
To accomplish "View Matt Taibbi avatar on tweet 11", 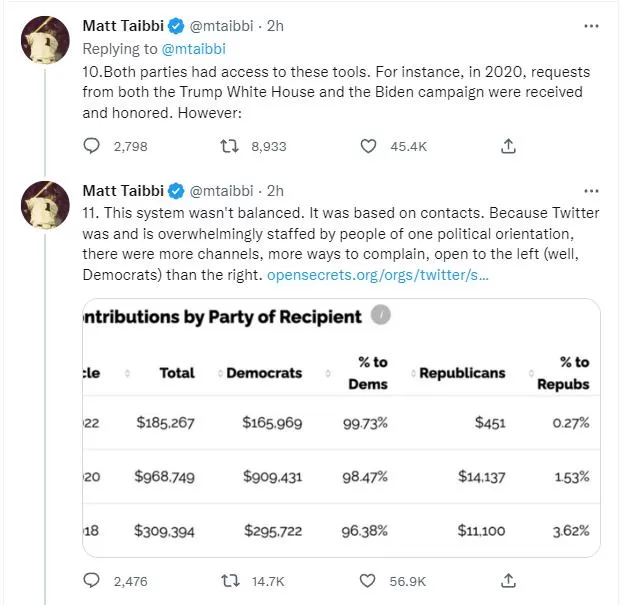I will (45, 205).
